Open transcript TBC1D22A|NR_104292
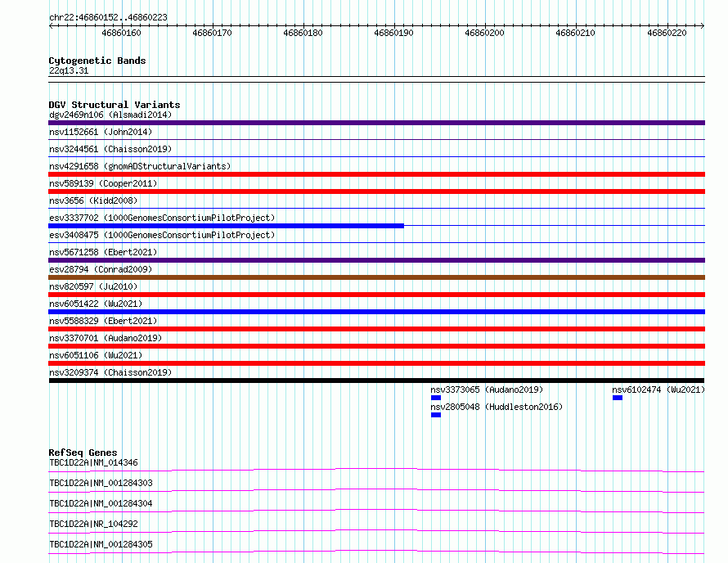728x563 pixels. 93,524
